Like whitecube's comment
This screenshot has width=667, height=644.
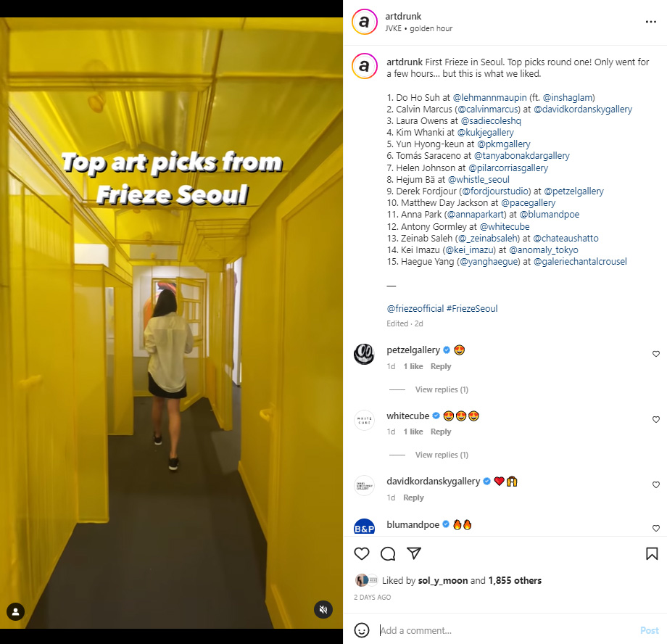[656, 420]
